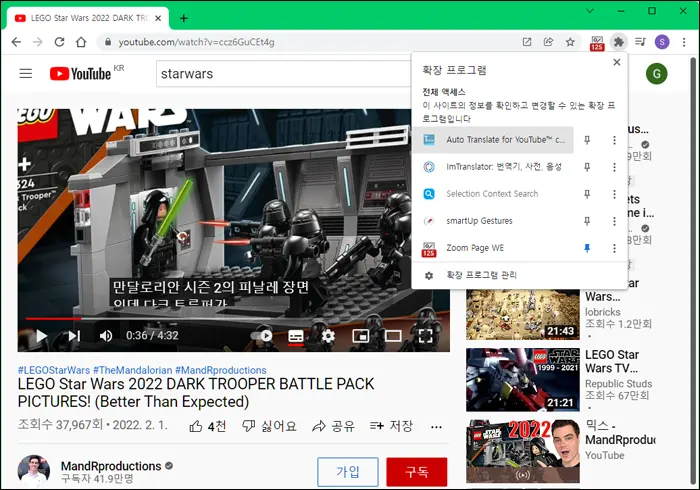
Task: Play the video
Action: click(41, 336)
